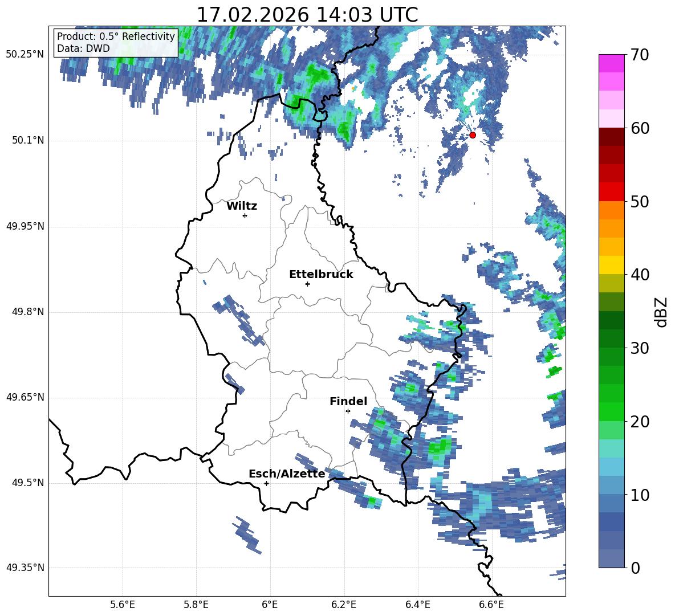Click the Findel city label

348,401
